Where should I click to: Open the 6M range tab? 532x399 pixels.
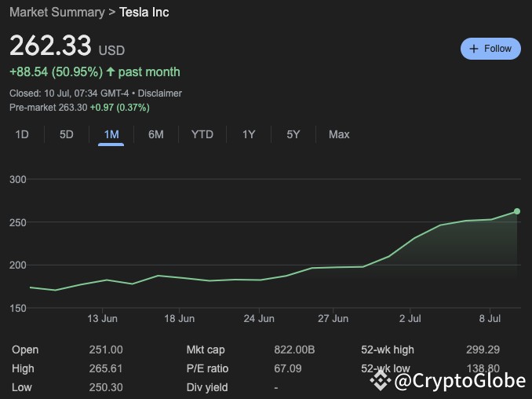point(156,134)
